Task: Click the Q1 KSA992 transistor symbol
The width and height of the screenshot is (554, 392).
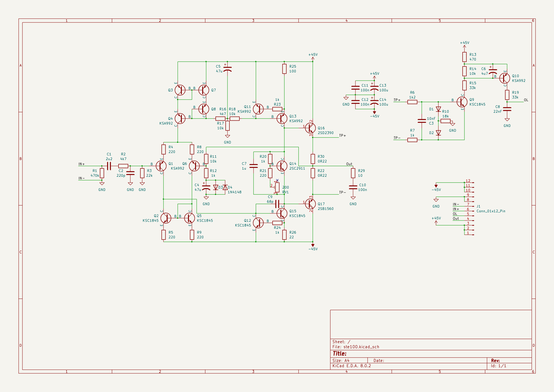Action: point(161,166)
